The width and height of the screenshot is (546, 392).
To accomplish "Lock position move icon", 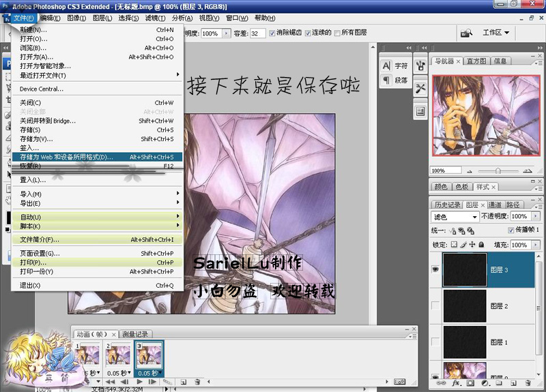I will point(472,245).
